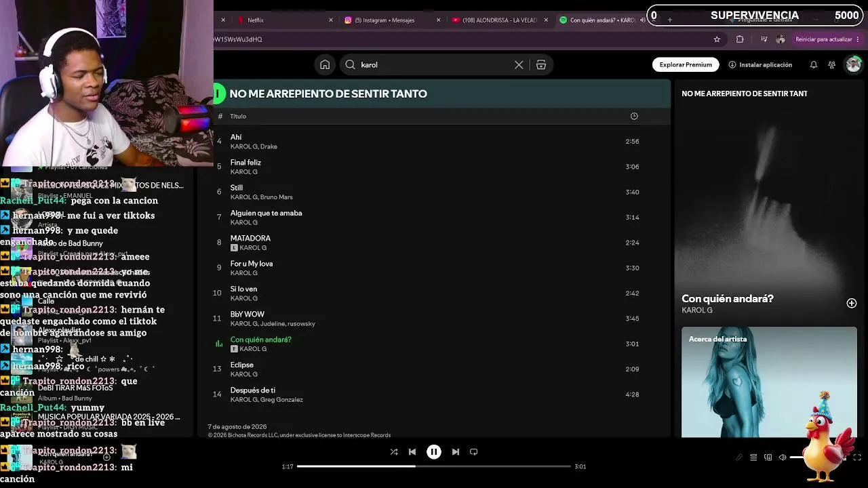868x488 pixels.
Task: Open the browser profile avatar in the toolbar
Action: (x=781, y=39)
